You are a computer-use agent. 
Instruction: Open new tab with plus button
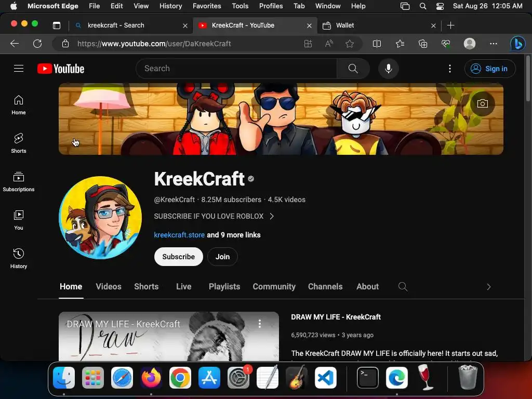tap(450, 25)
